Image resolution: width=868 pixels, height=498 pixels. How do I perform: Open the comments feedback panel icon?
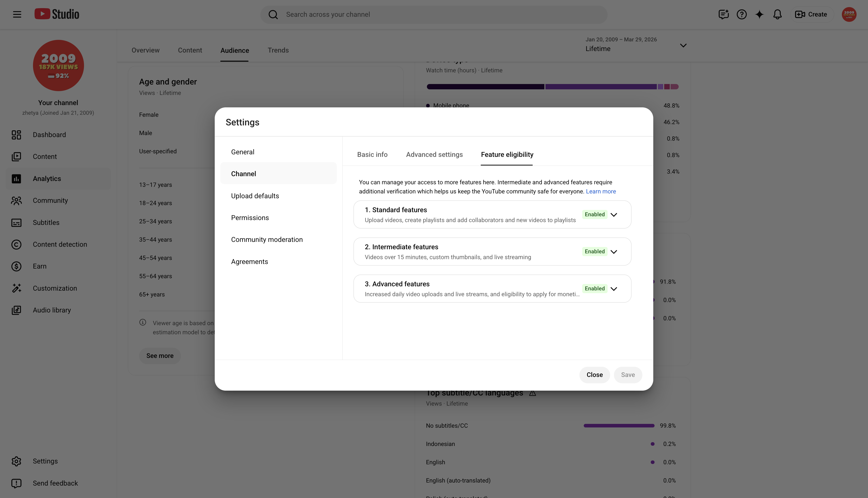723,14
